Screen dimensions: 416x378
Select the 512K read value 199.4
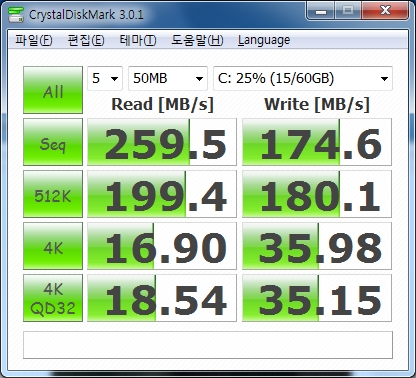click(162, 194)
